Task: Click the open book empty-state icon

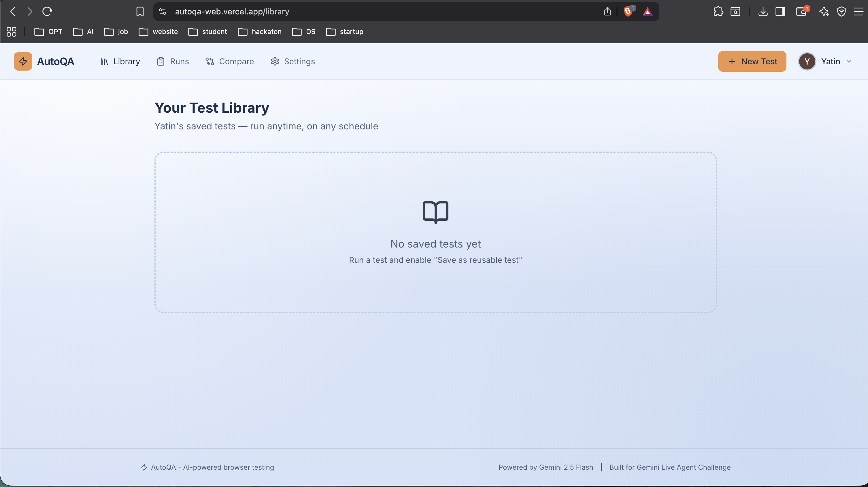Action: pos(435,212)
